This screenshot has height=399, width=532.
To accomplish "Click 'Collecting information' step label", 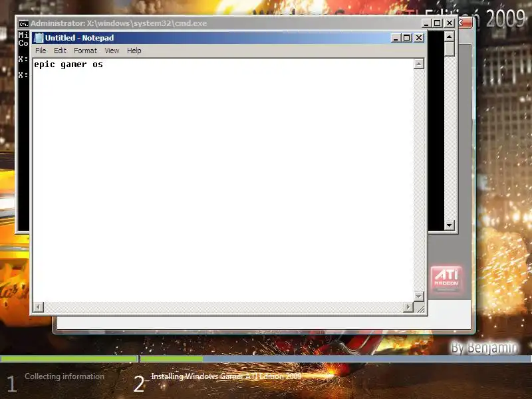I will [x=65, y=376].
